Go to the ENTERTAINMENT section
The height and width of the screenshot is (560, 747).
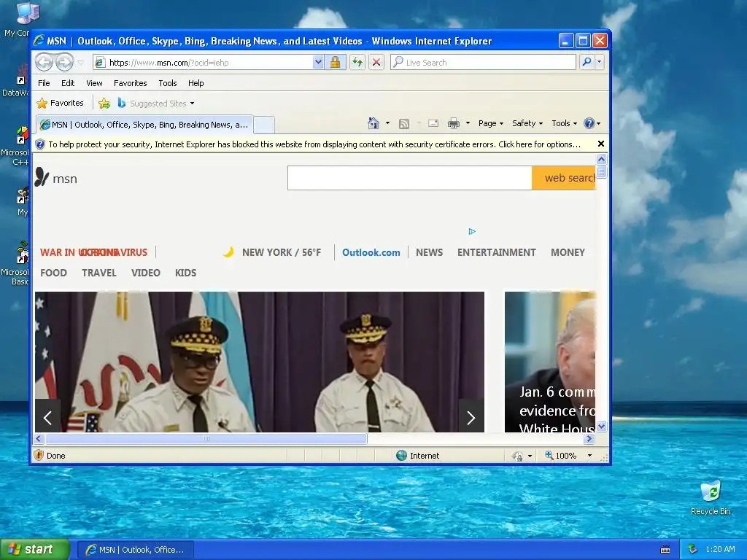tap(496, 252)
